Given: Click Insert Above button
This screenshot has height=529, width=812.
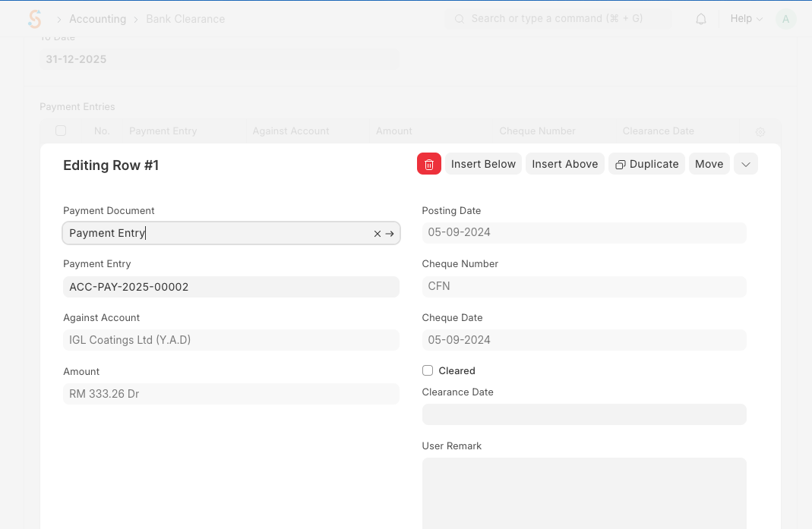Looking at the screenshot, I should coord(564,164).
